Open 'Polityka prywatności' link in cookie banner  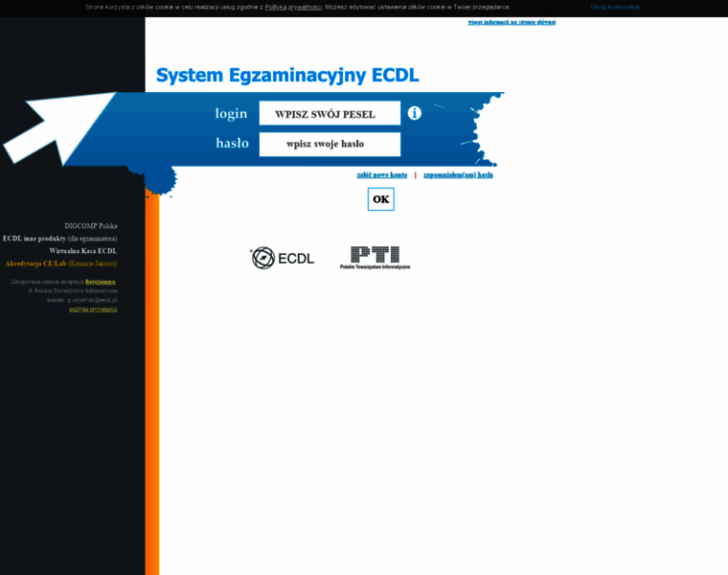pos(293,7)
